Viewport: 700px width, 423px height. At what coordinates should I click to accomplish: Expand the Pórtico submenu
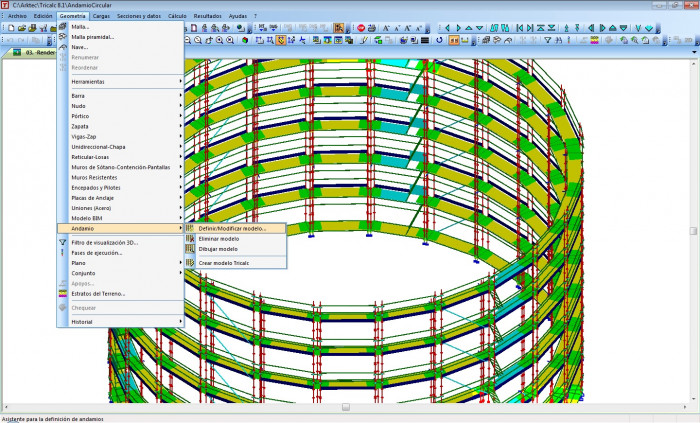(x=121, y=116)
